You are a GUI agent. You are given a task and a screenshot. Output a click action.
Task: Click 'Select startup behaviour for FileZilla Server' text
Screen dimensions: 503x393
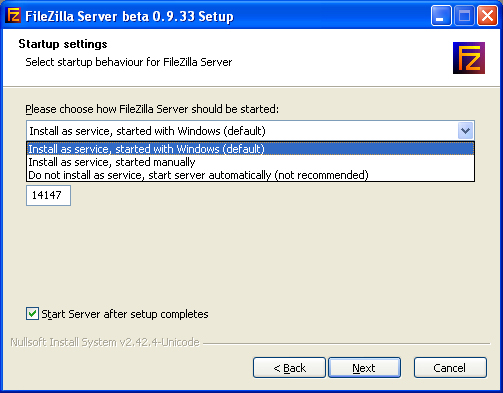pyautogui.click(x=129, y=62)
